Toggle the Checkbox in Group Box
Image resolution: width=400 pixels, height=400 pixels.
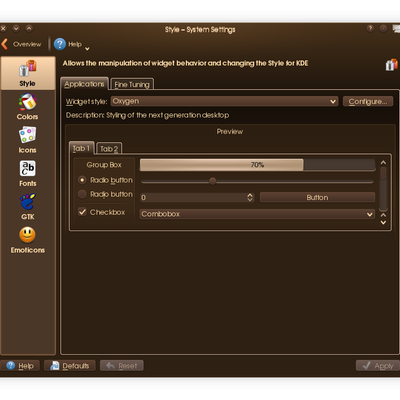click(x=82, y=212)
